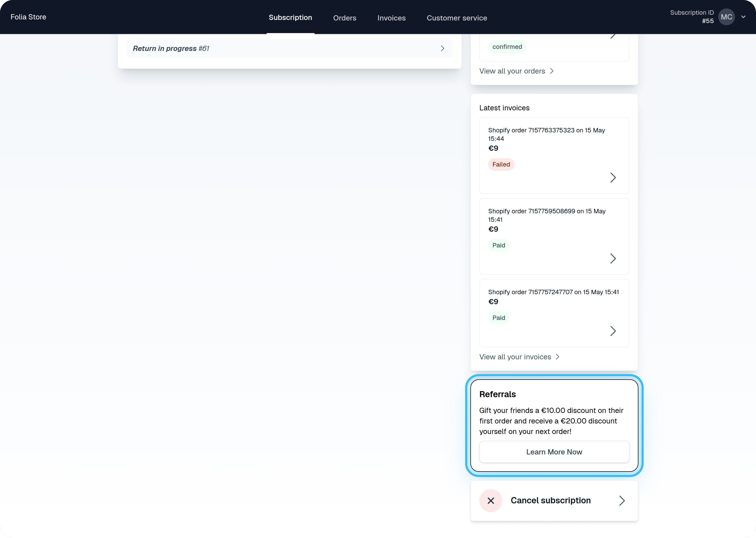Click the referral discount description text
The height and width of the screenshot is (538, 756).
(551, 421)
